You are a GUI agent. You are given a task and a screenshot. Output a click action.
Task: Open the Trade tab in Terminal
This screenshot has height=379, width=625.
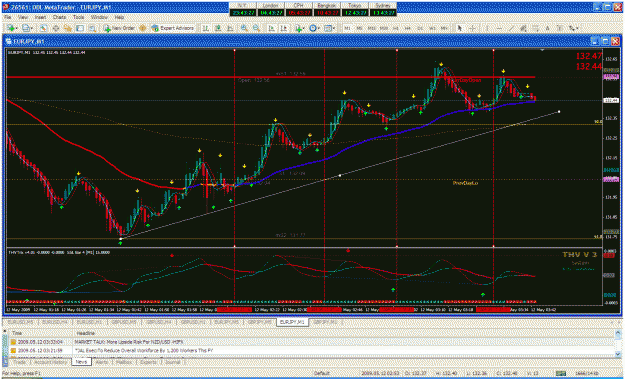click(x=20, y=362)
